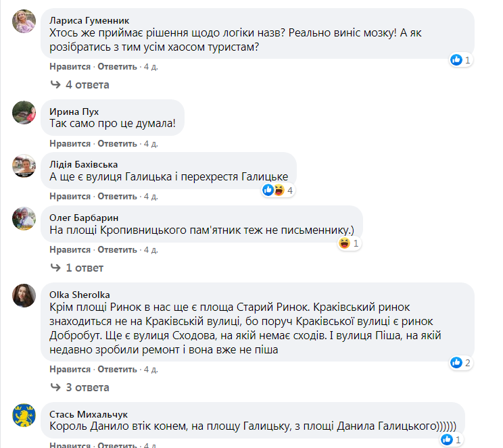The image size is (503, 448).
Task: Click Лариса Гуменник's profile avatar
Action: point(24,22)
